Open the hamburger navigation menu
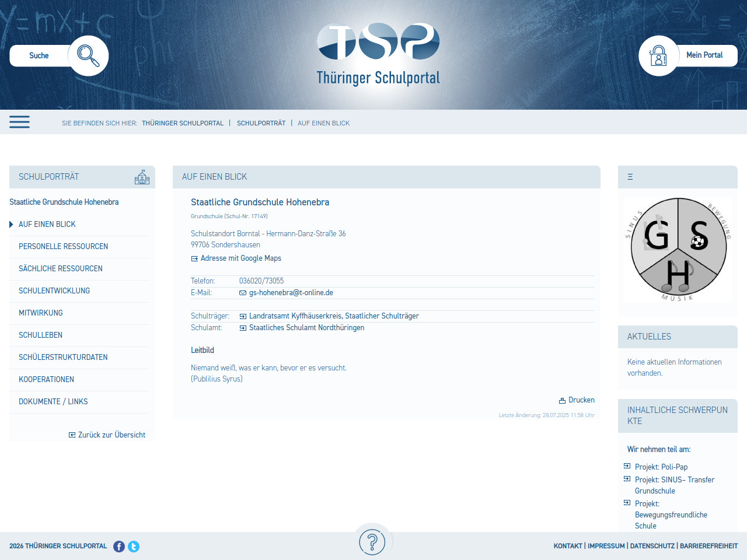Viewport: 747px width, 560px height. tap(19, 122)
